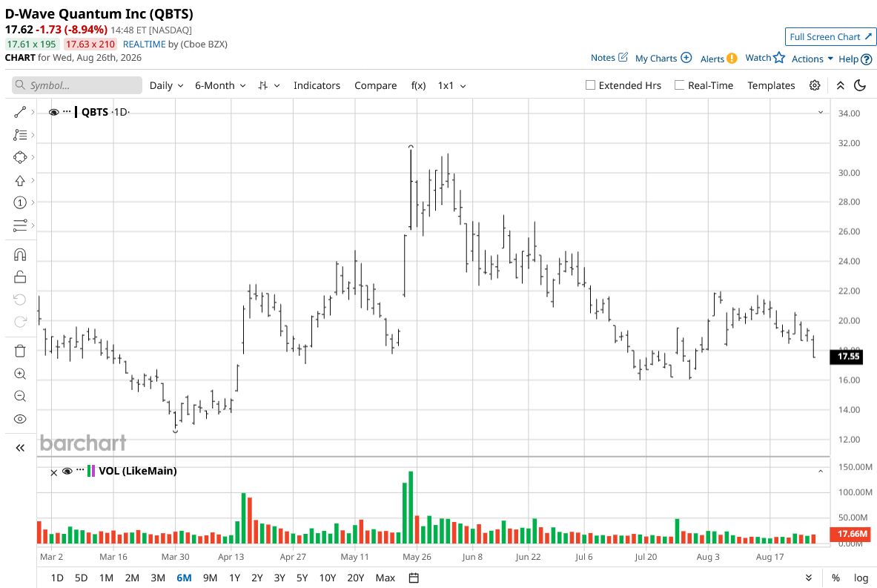Open the Indicators menu
Screen dimensions: 877x588
coord(317,85)
